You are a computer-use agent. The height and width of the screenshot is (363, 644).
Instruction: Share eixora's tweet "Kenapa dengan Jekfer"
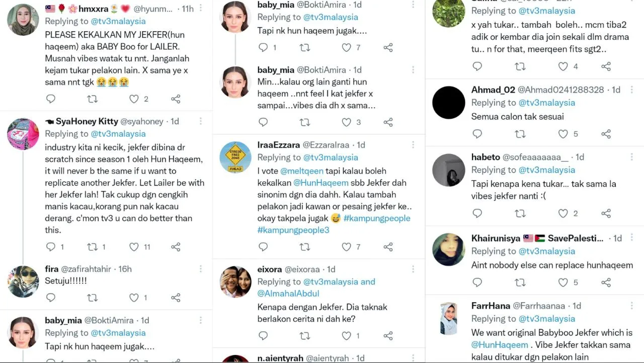pyautogui.click(x=388, y=336)
